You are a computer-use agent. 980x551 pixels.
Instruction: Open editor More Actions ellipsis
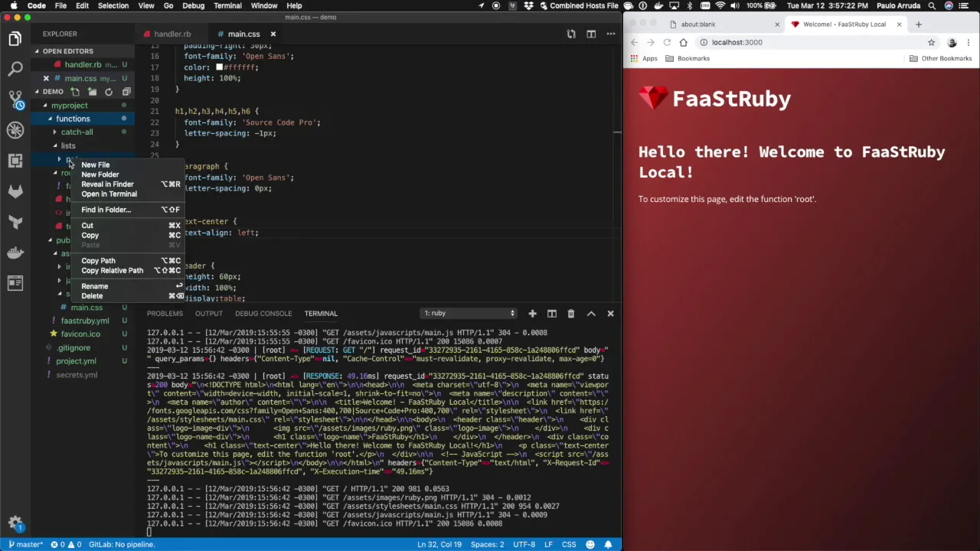click(610, 34)
